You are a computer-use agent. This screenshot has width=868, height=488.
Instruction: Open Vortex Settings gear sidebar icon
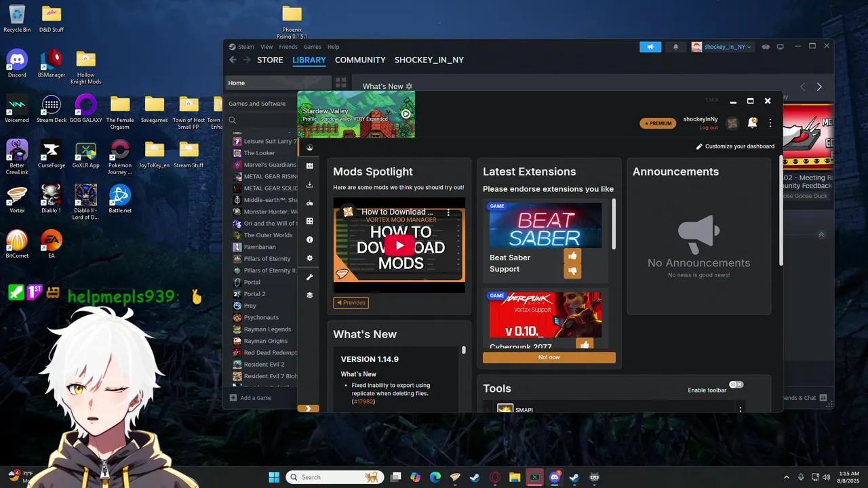coord(310,258)
